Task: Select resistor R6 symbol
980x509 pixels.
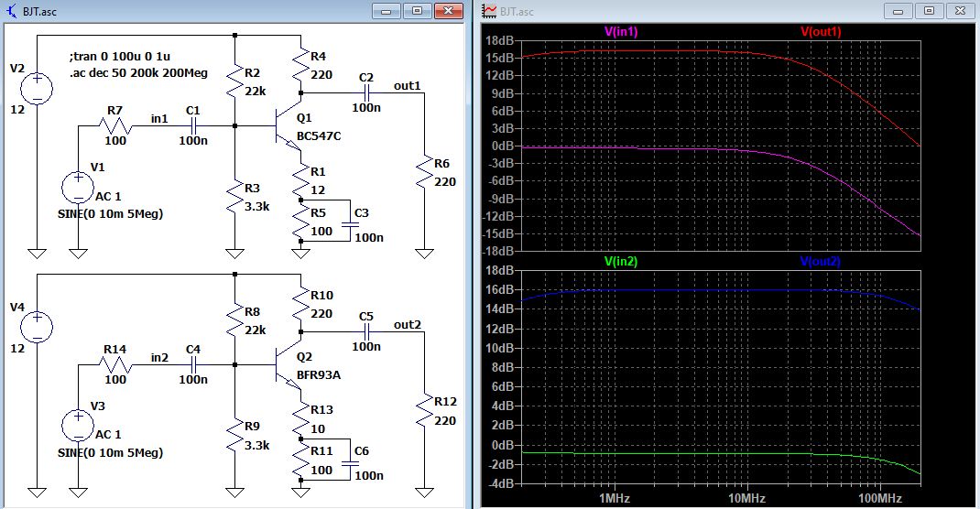Action: [x=424, y=172]
